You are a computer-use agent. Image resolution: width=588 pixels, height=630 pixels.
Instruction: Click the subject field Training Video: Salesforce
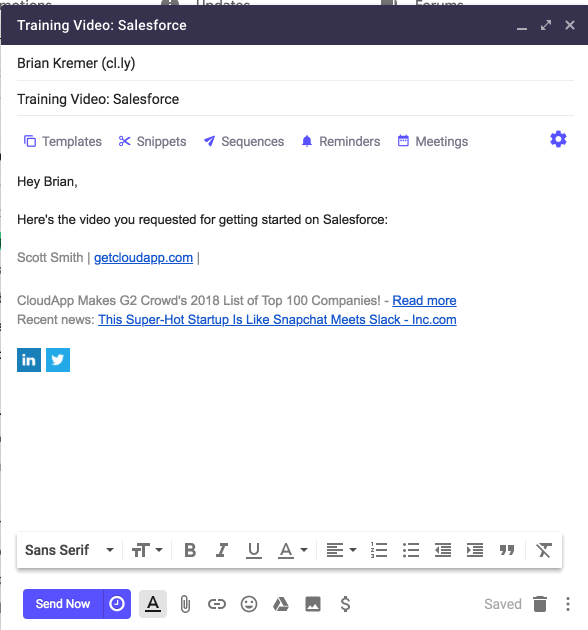coord(295,99)
